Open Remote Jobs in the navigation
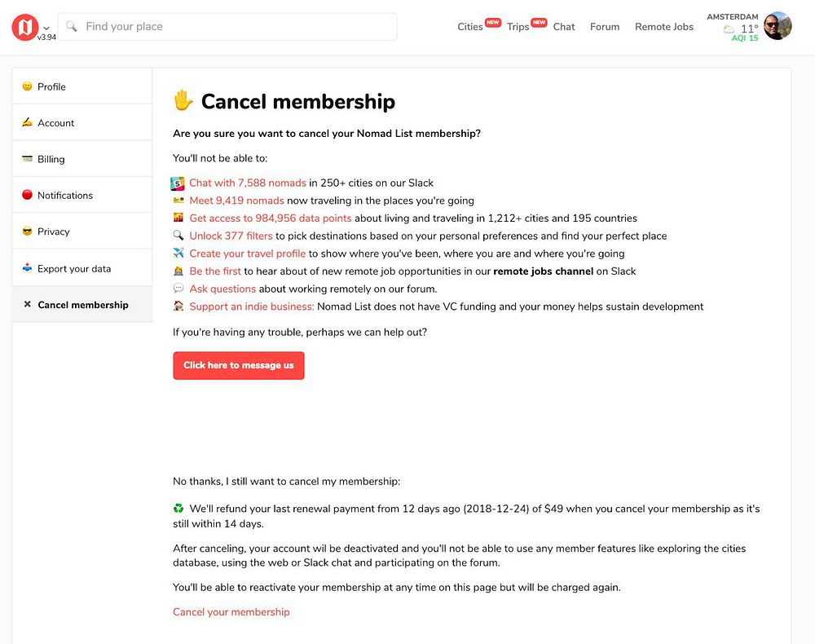815x644 pixels. click(x=664, y=27)
